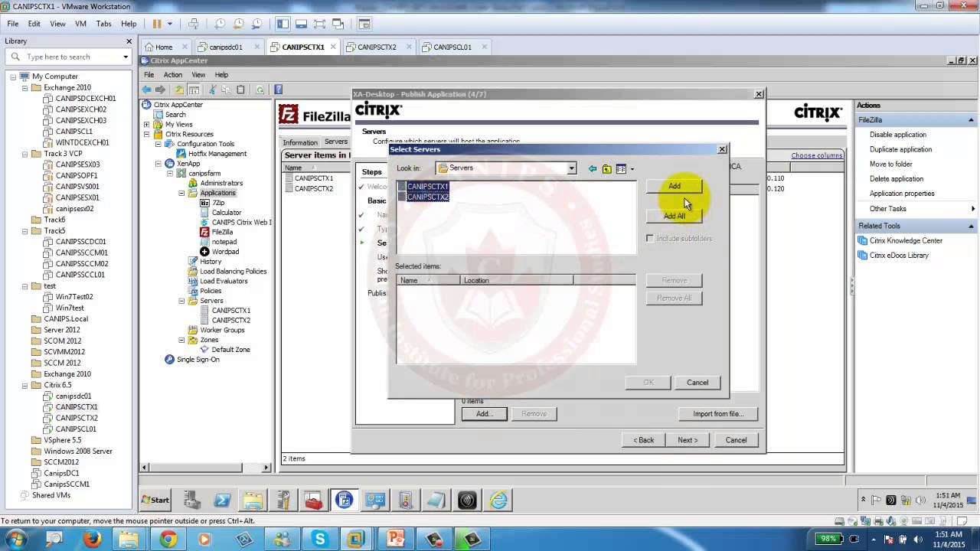
Task: Open Skype in host taskbar
Action: point(318,539)
